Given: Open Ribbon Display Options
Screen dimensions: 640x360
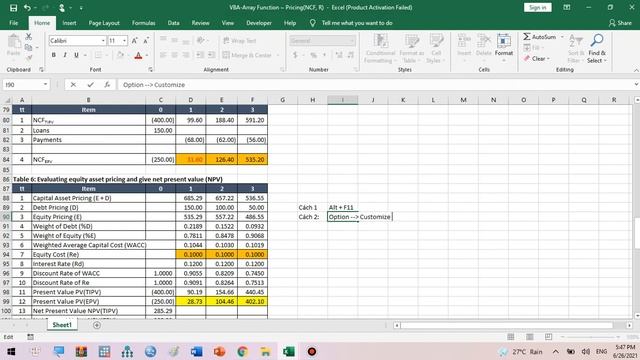Looking at the screenshot, I should click(567, 7).
